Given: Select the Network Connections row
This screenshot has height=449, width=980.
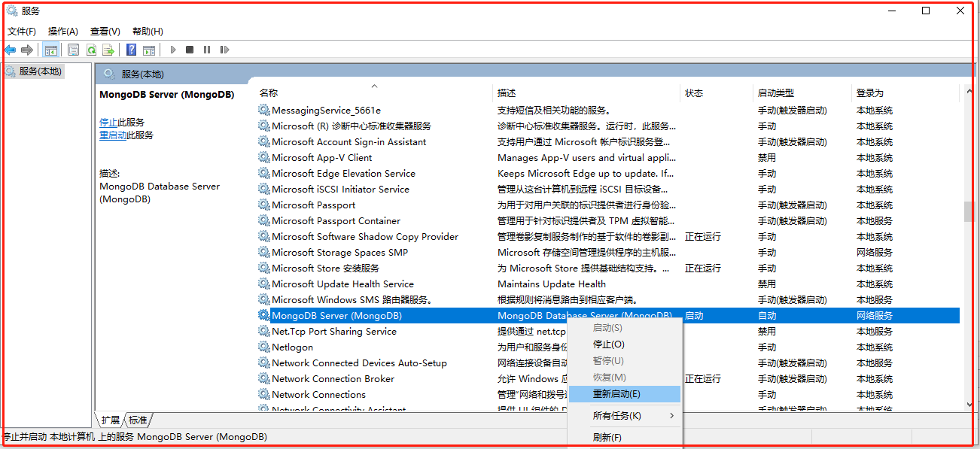Looking at the screenshot, I should click(608, 394).
